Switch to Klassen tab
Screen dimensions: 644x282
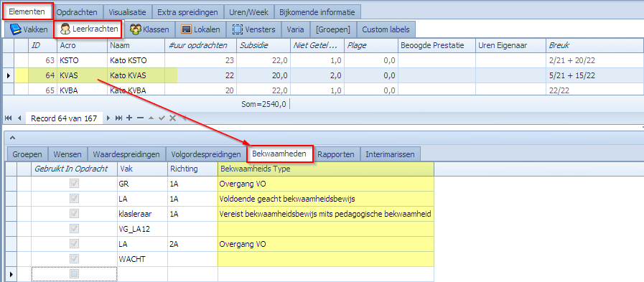point(149,29)
